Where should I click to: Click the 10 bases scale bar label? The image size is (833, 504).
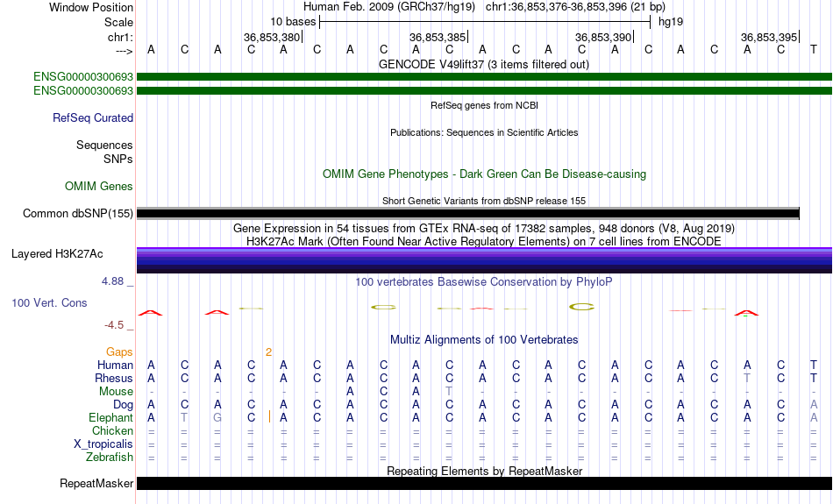293,22
